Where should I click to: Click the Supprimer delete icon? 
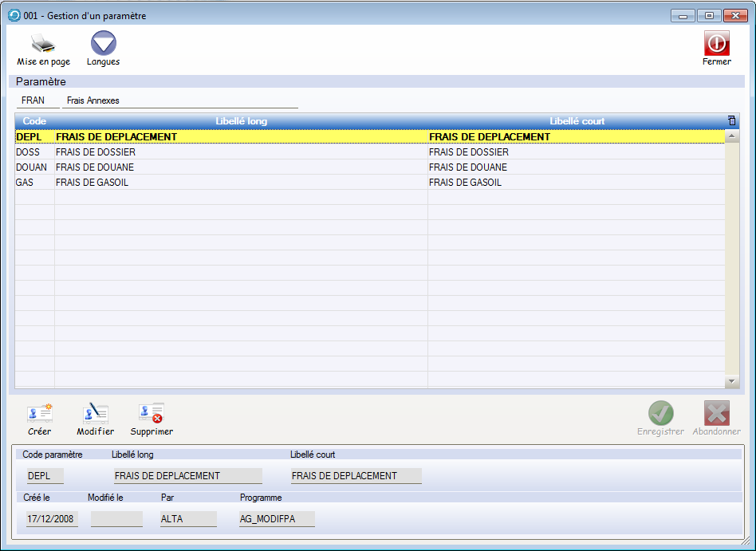point(152,414)
